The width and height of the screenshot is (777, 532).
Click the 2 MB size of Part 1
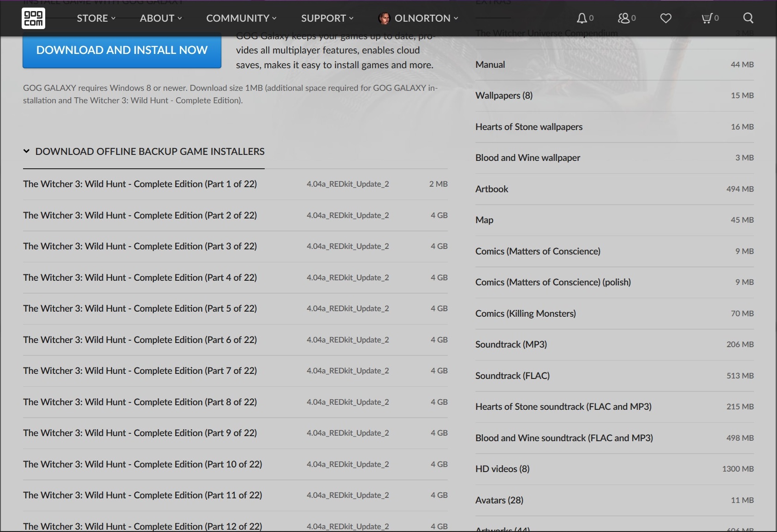point(439,184)
